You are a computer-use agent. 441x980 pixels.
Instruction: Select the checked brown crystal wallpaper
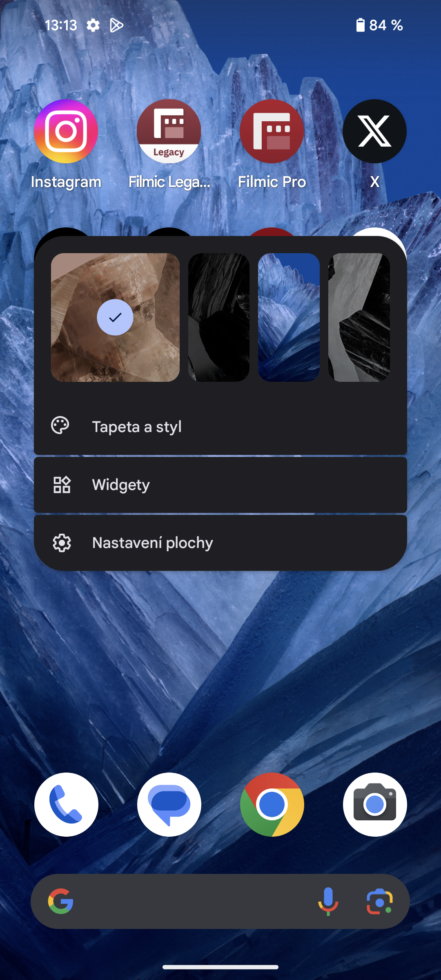(115, 317)
